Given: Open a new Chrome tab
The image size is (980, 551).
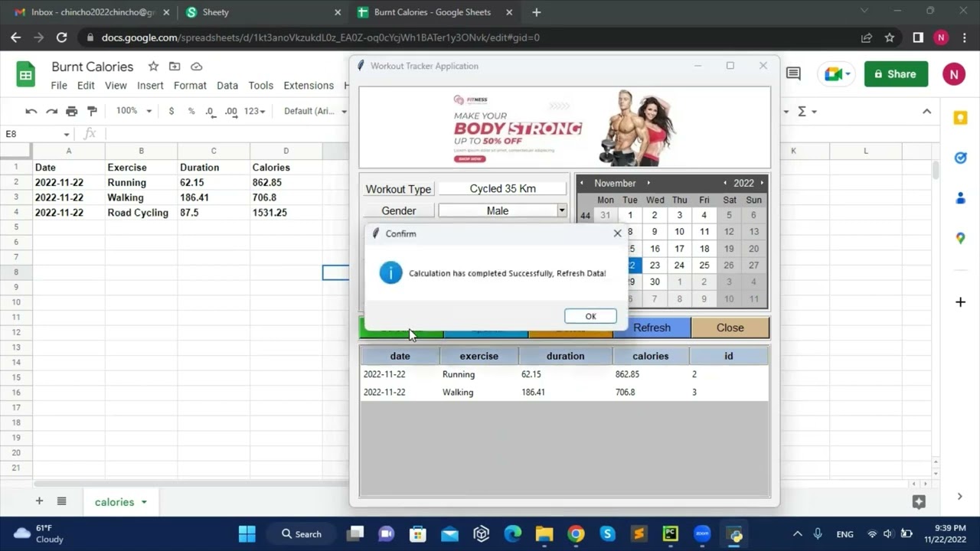Looking at the screenshot, I should click(536, 12).
